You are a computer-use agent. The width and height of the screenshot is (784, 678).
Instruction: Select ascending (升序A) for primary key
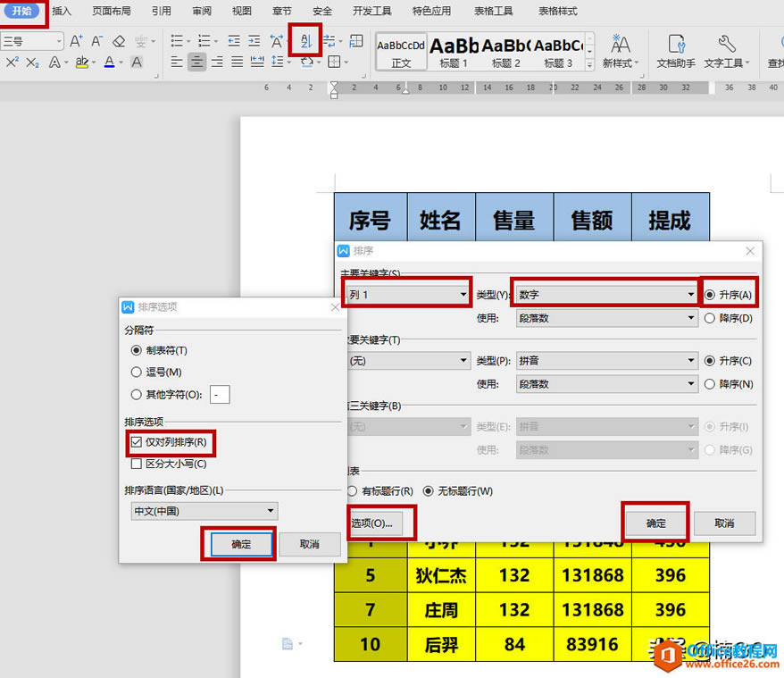(x=710, y=295)
